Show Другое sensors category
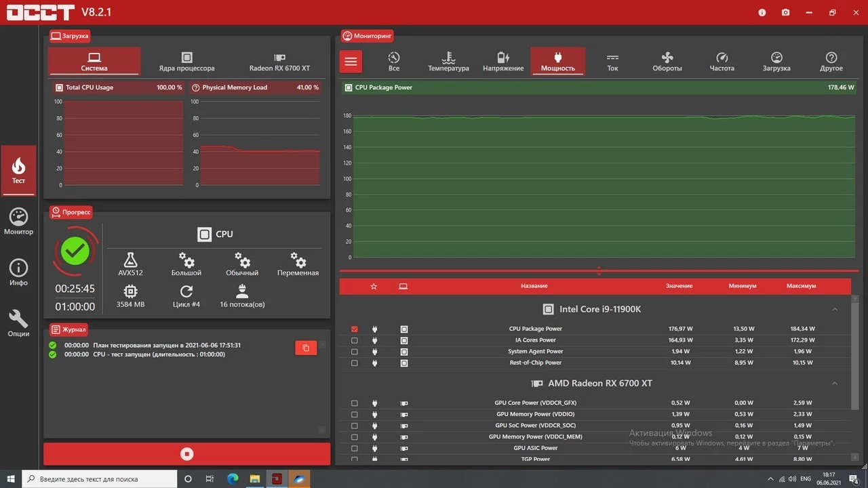This screenshot has width=868, height=488. pos(831,62)
